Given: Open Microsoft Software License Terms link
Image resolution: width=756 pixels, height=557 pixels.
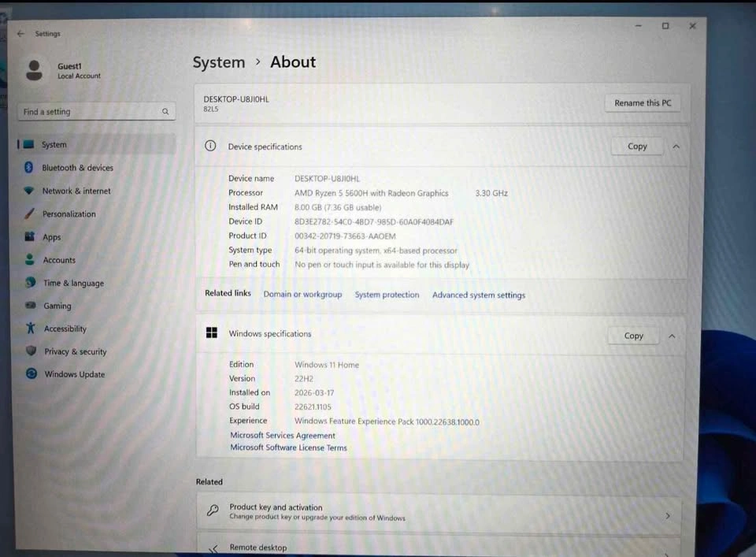Looking at the screenshot, I should pyautogui.click(x=288, y=447).
